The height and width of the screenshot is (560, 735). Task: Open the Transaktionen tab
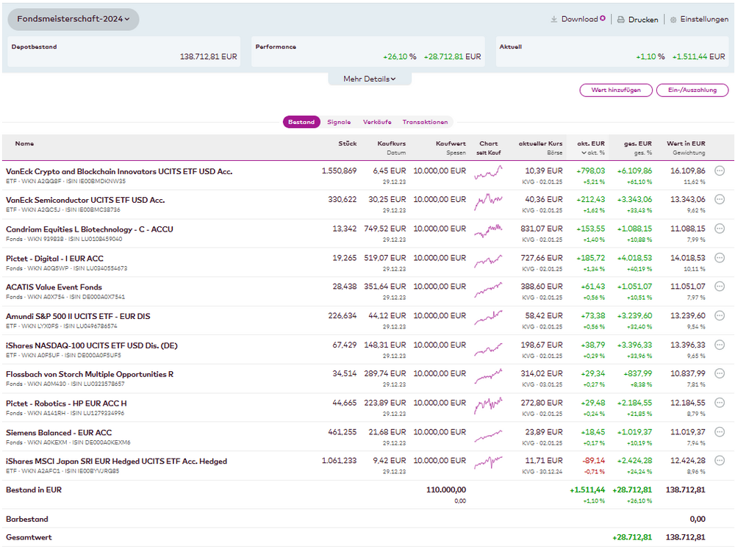point(425,122)
